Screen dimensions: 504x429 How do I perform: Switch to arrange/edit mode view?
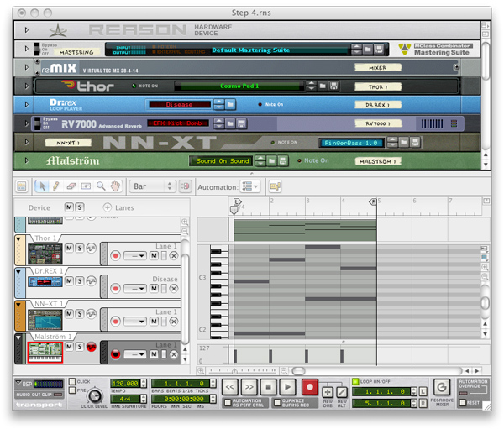[22, 186]
